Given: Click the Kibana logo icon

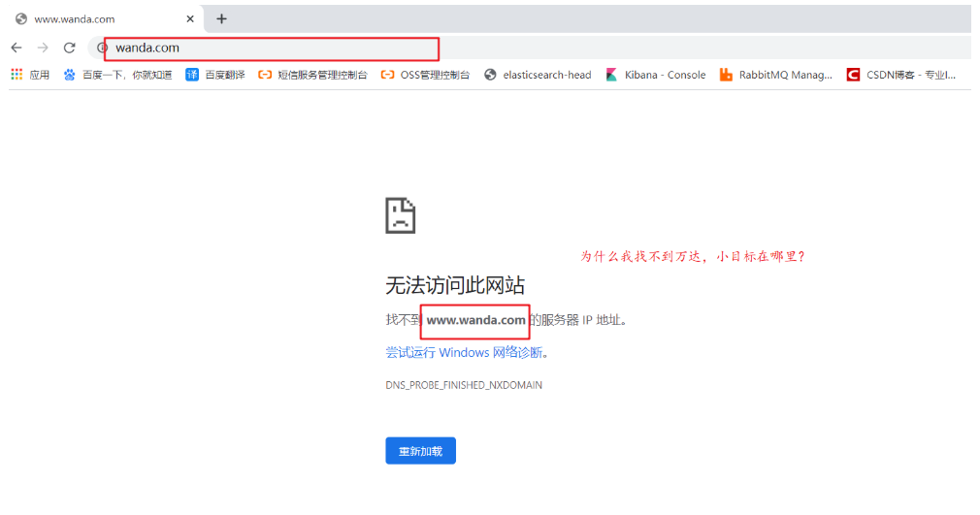Looking at the screenshot, I should click(x=612, y=75).
